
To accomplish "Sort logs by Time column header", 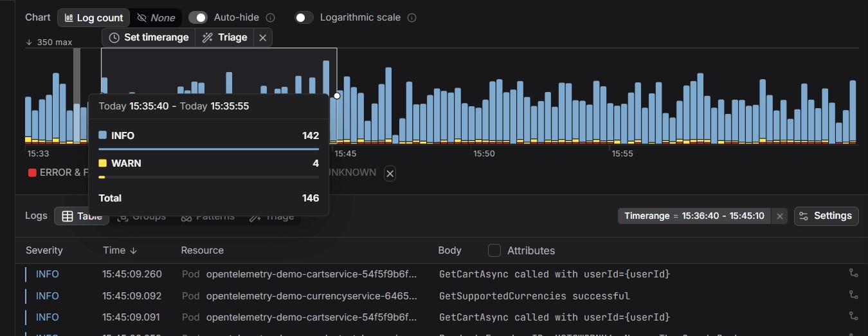I will (x=120, y=250).
